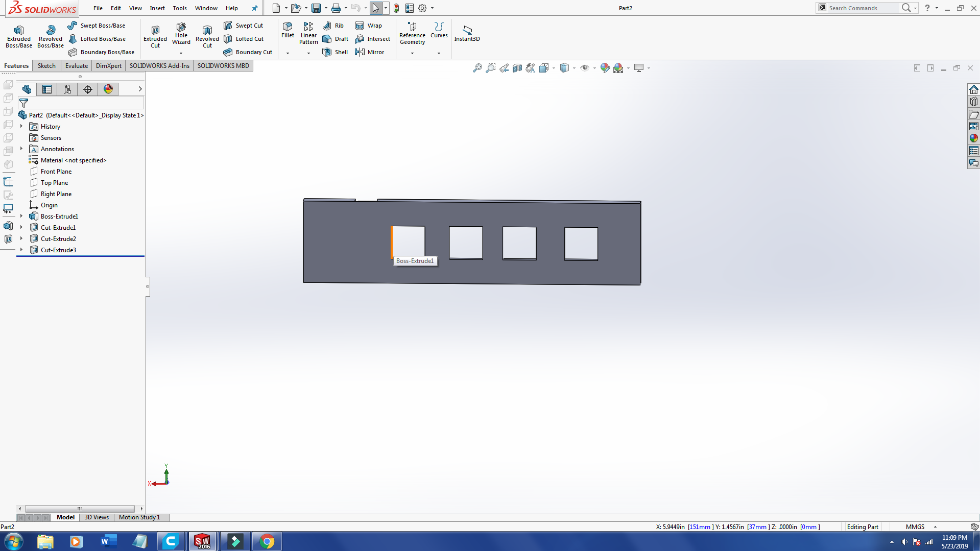Select the Wrap tool
This screenshot has width=980, height=551.
pos(368,26)
